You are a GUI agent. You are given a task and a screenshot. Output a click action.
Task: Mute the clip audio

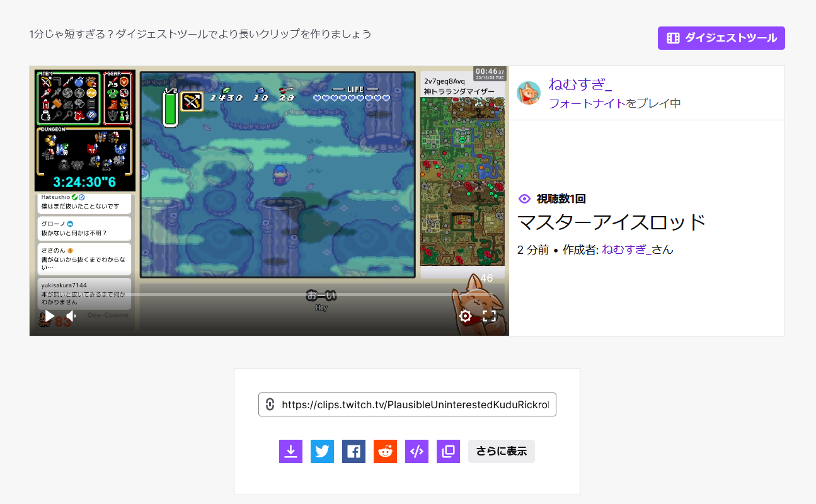tap(70, 315)
